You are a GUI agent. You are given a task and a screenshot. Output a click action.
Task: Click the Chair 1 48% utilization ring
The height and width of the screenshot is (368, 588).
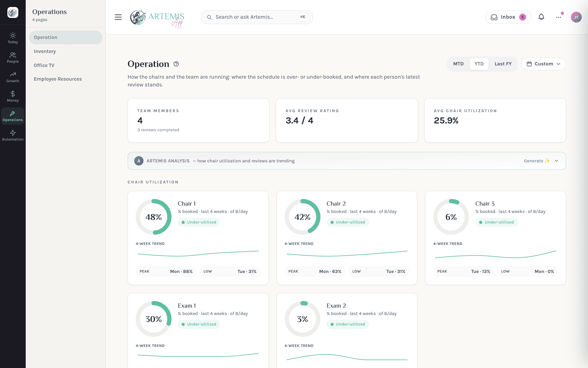(x=154, y=217)
